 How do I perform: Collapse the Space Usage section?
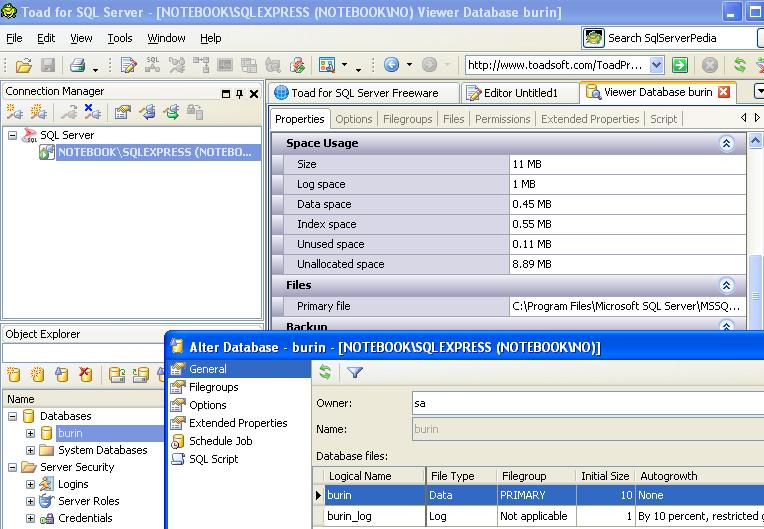(x=727, y=143)
